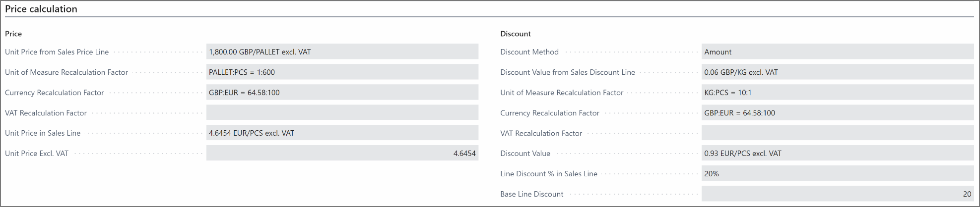Focus empty VAT Recalculation Factor field under Price
The height and width of the screenshot is (207, 980).
(342, 113)
